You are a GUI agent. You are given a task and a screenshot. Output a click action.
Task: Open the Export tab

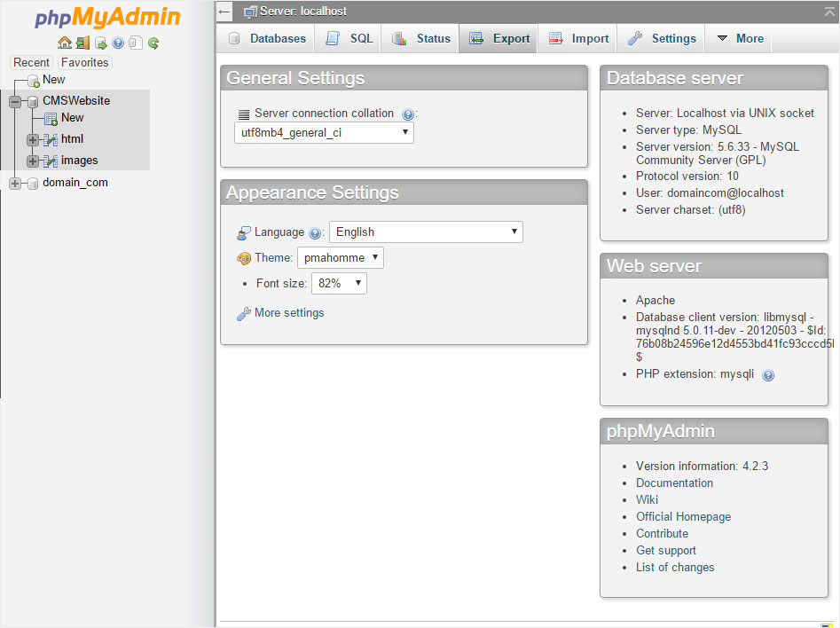499,38
